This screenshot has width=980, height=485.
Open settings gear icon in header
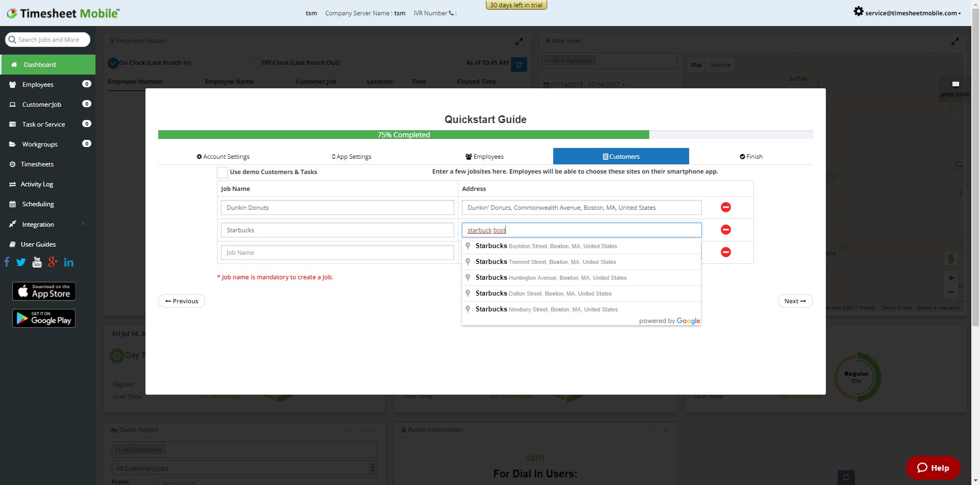(x=859, y=11)
